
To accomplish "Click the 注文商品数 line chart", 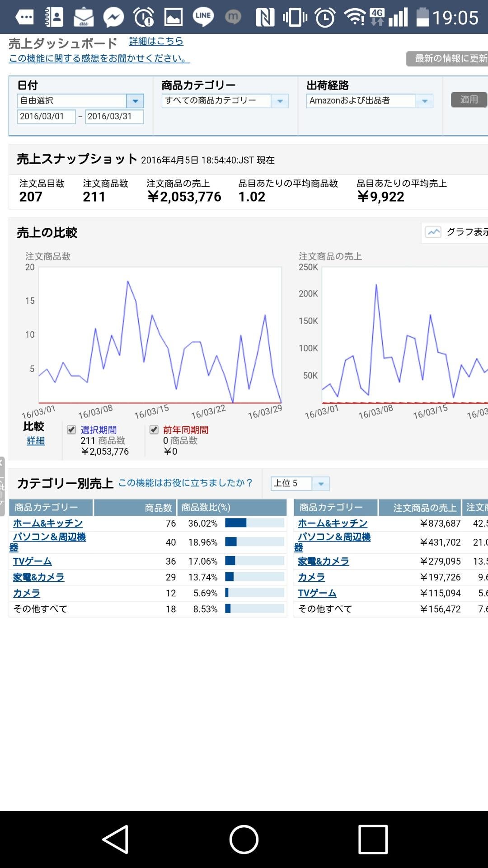I will point(160,335).
